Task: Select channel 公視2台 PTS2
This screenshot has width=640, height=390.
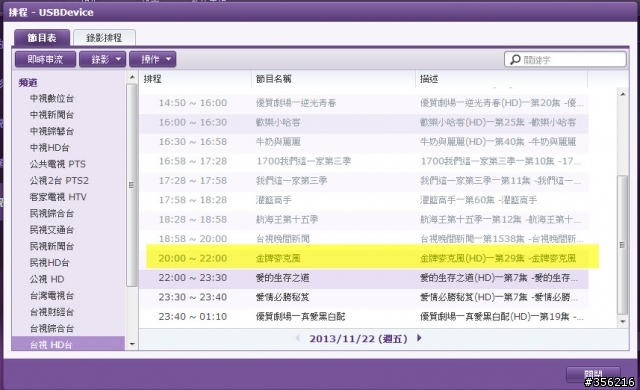Action: (x=59, y=180)
